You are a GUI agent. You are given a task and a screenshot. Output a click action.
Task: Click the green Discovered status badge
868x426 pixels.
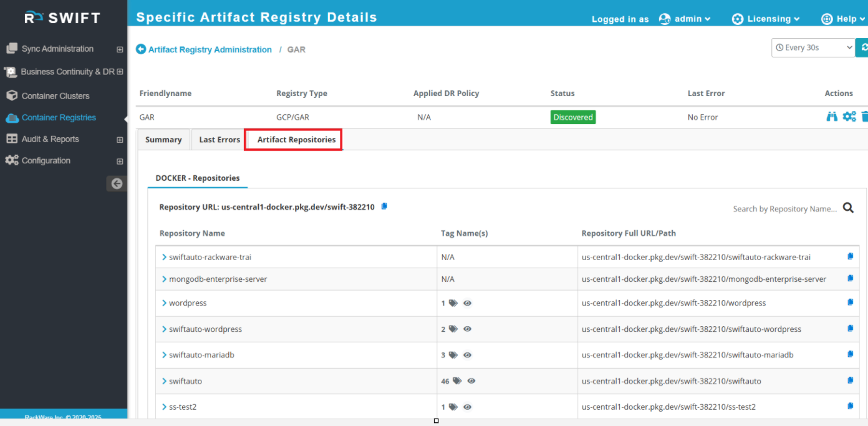[x=573, y=117]
